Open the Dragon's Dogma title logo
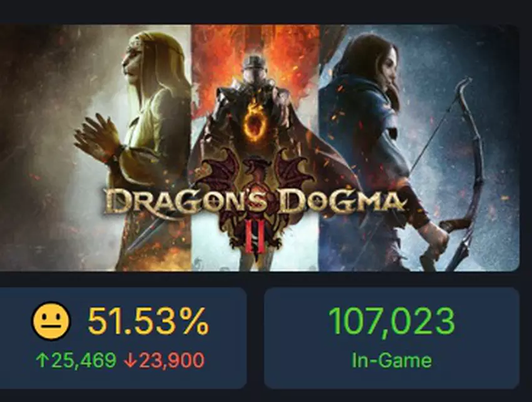 (255, 202)
